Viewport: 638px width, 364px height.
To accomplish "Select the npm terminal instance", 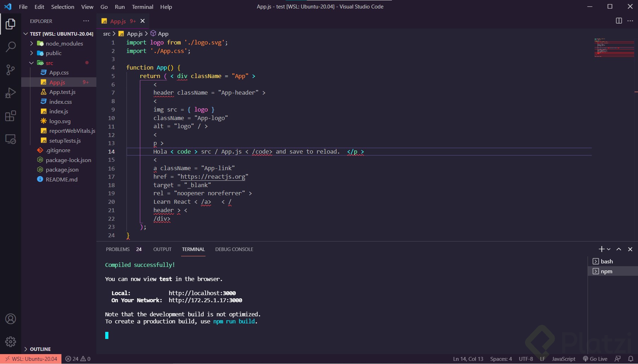I will pyautogui.click(x=613, y=271).
